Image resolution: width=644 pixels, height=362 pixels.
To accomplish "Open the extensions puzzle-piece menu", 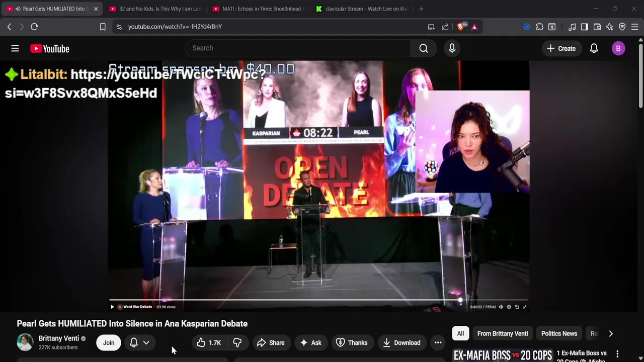I will [539, 27].
